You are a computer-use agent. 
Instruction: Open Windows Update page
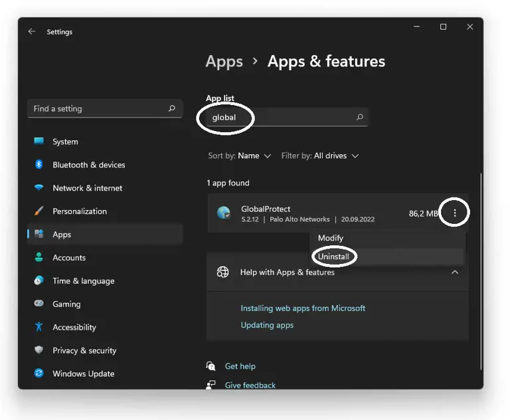point(83,374)
